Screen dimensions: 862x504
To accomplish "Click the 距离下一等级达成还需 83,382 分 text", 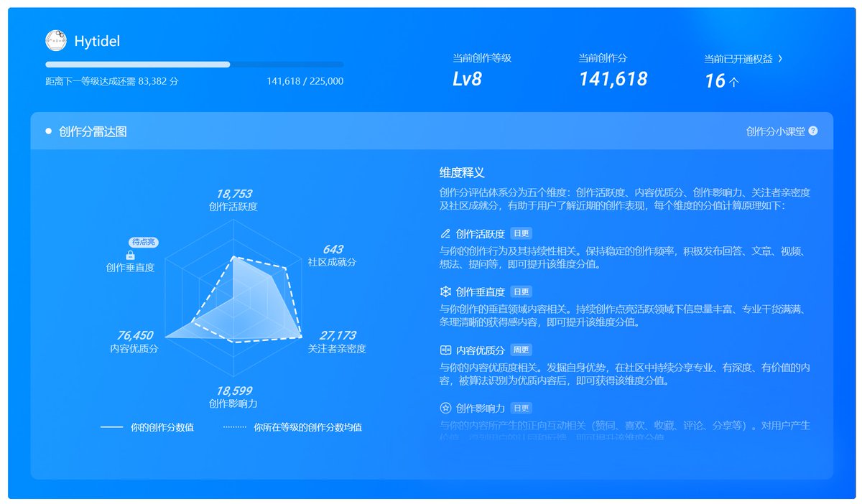I will [x=111, y=81].
